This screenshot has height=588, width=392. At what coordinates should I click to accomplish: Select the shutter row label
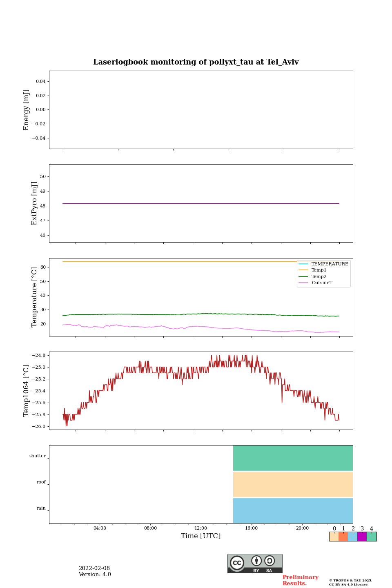click(x=38, y=456)
